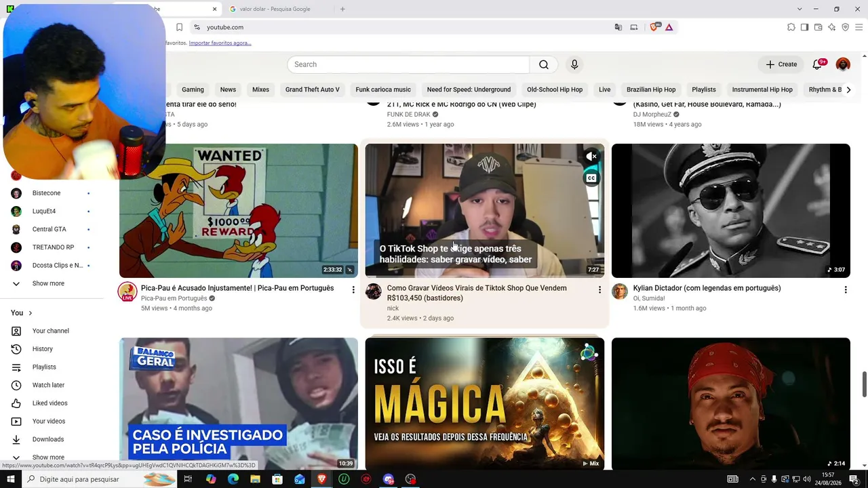Open YouTube notifications bell
Image resolution: width=868 pixels, height=488 pixels.
pos(818,64)
